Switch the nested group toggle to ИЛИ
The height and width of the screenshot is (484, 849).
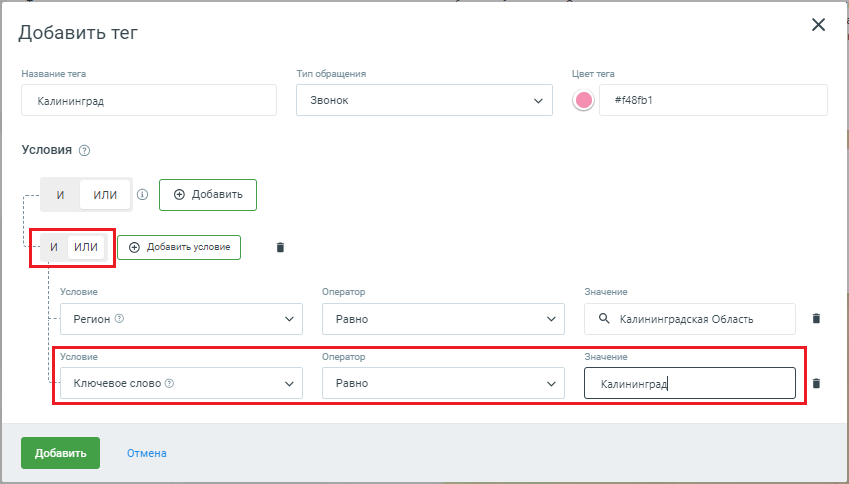[86, 247]
